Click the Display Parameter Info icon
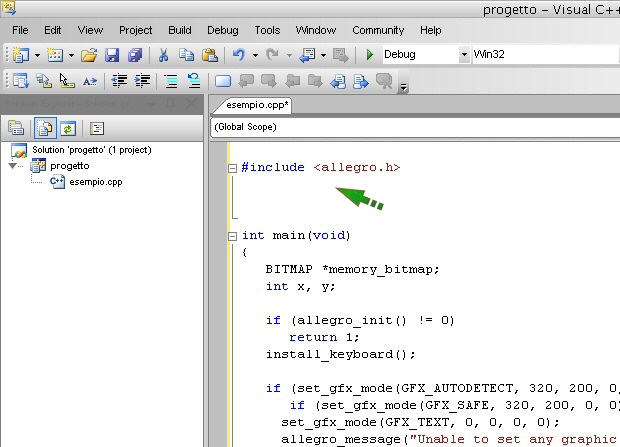The width and height of the screenshot is (620, 447). click(x=44, y=81)
